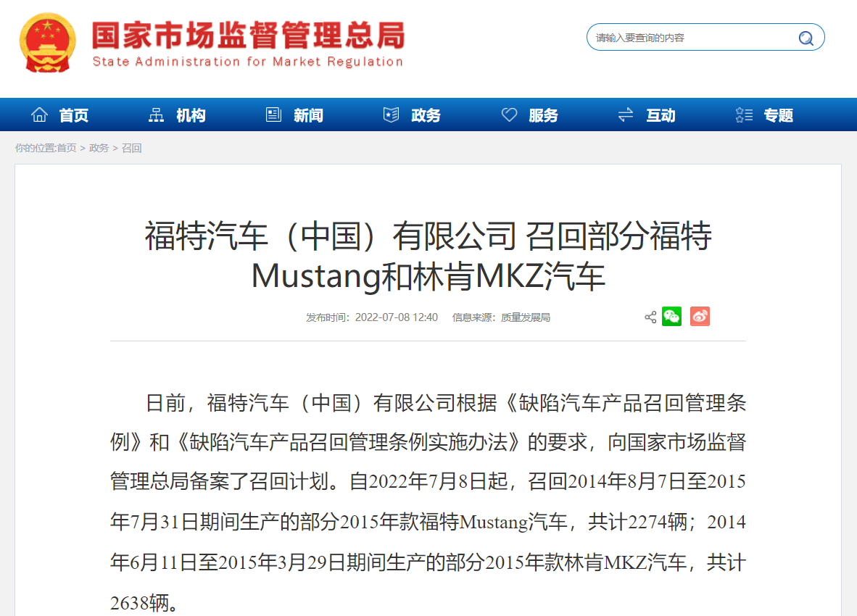Open the 首页 menu item
Image resolution: width=857 pixels, height=616 pixels.
point(74,115)
